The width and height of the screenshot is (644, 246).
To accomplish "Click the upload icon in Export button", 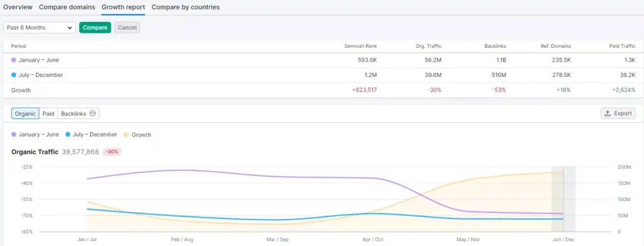I will 608,113.
